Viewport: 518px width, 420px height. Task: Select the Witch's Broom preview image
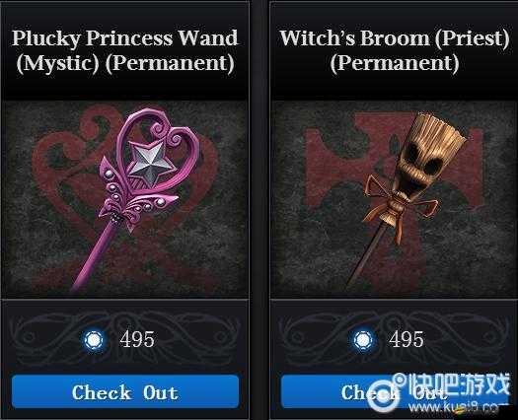(394, 199)
